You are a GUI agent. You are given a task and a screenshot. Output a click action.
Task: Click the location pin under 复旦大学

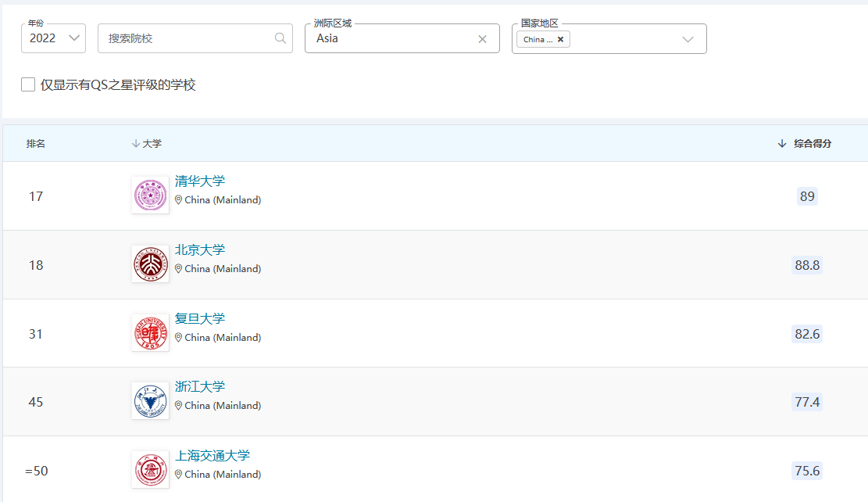pyautogui.click(x=178, y=338)
